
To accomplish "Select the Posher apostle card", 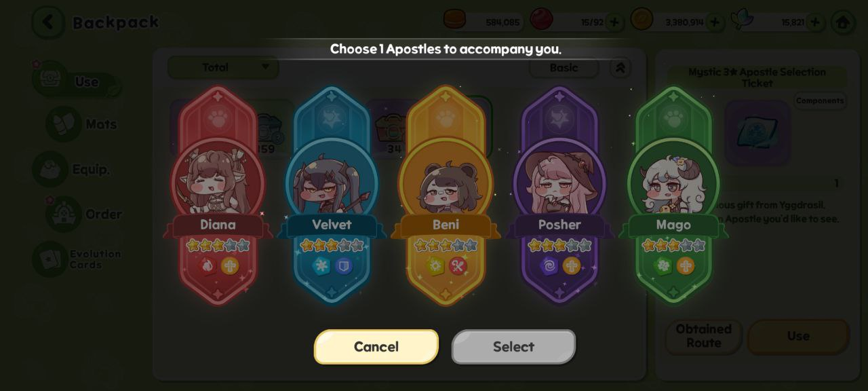I will (559, 195).
